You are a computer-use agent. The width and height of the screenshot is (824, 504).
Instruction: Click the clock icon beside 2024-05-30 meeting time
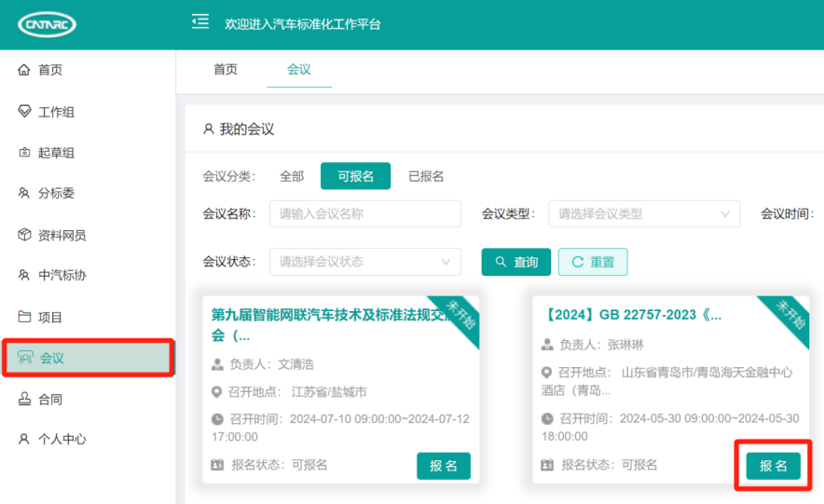[x=547, y=418]
